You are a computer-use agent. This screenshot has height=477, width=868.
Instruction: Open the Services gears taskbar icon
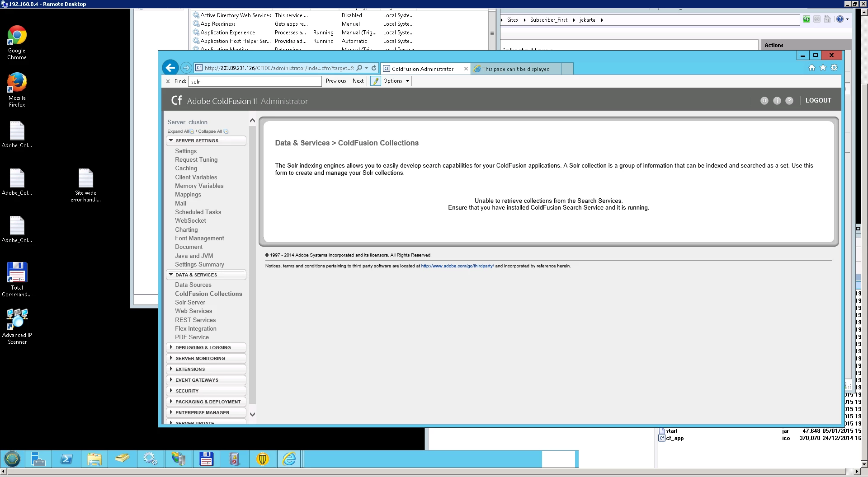pos(151,459)
